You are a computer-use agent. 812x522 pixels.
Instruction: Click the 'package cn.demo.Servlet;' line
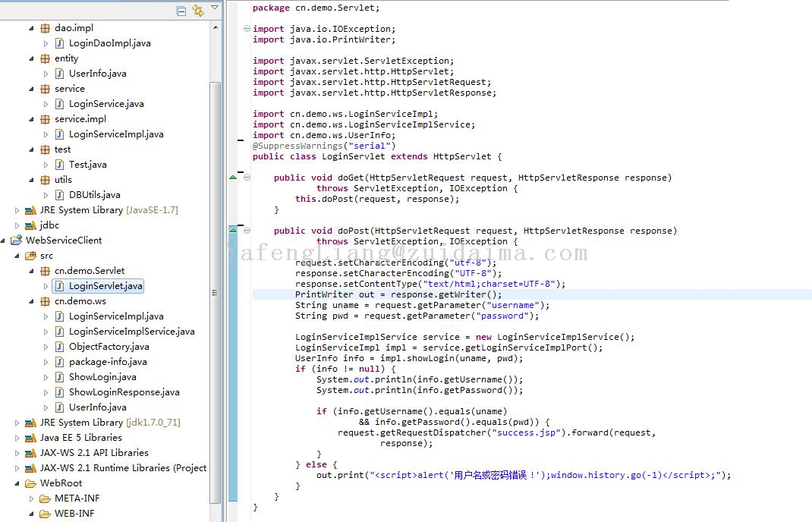(316, 8)
